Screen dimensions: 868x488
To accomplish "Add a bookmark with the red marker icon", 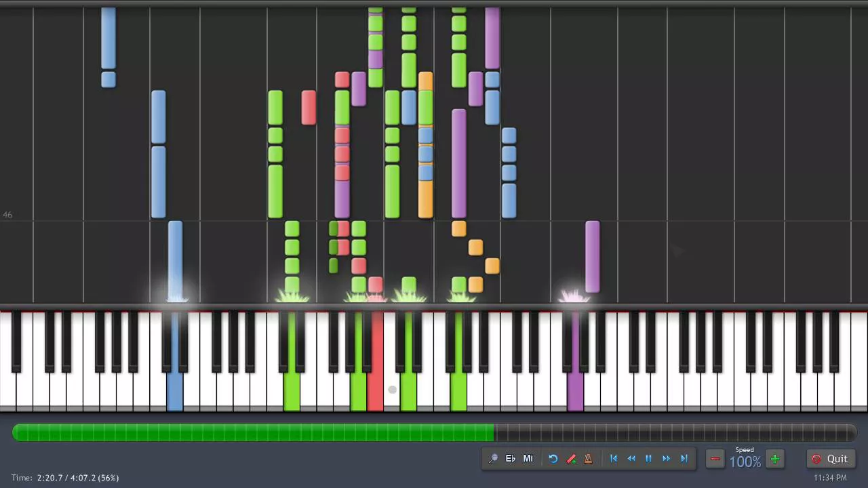I will (x=571, y=459).
